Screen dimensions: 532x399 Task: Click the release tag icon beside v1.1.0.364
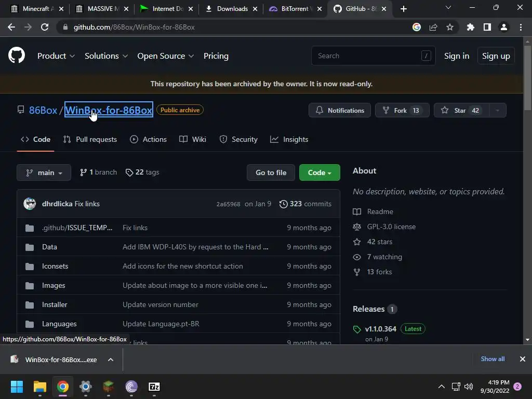tap(357, 329)
